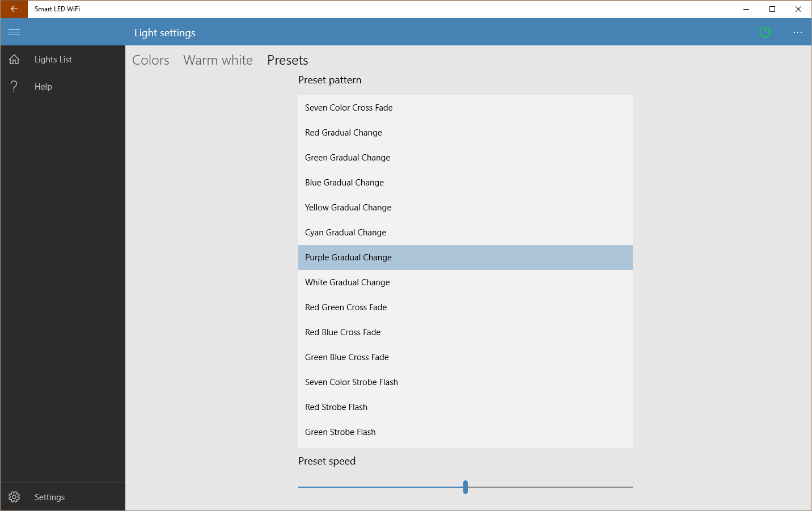Select Green Strobe Flash preset
812x511 pixels.
[466, 432]
